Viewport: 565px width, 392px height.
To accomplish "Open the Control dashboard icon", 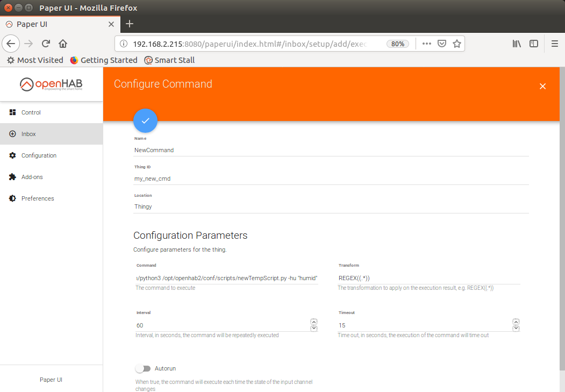I will pos(12,112).
